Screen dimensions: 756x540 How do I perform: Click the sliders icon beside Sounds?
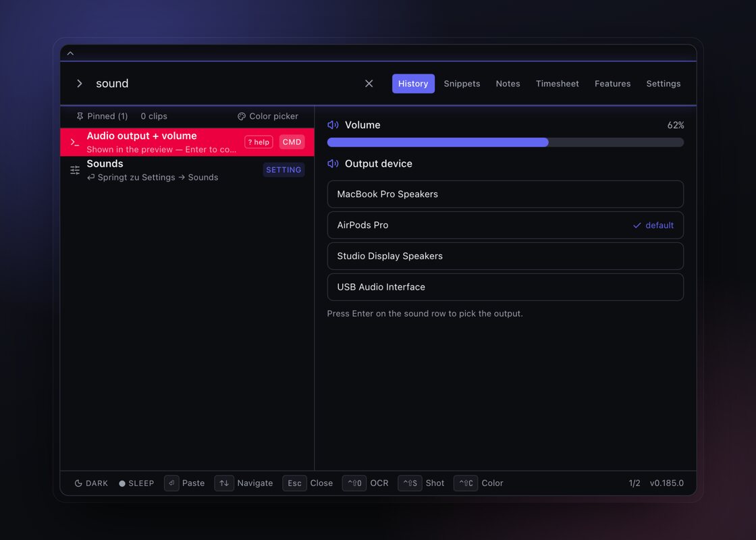coord(75,170)
